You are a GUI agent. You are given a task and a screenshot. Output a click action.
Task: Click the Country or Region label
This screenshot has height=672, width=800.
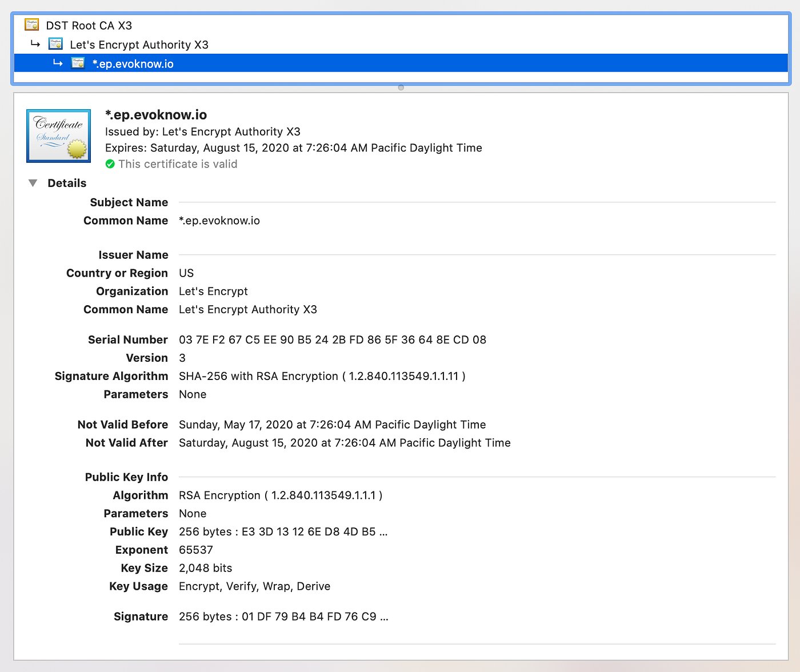117,273
